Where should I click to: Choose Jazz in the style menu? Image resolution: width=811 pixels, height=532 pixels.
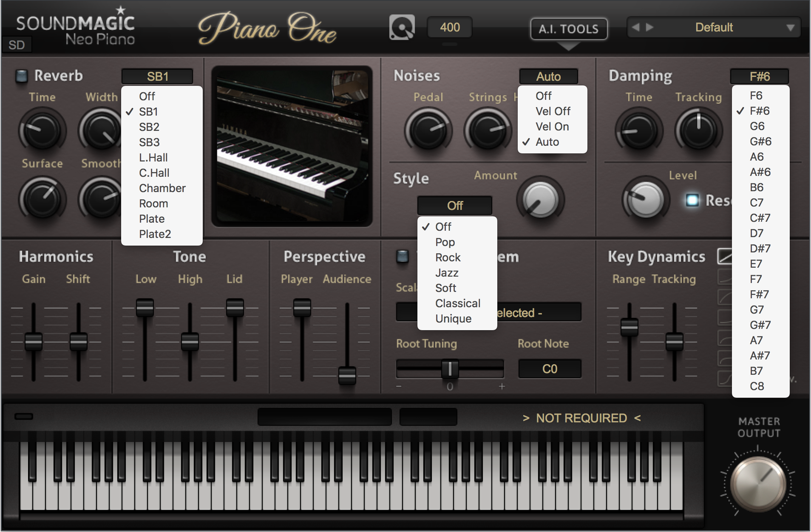457,273
